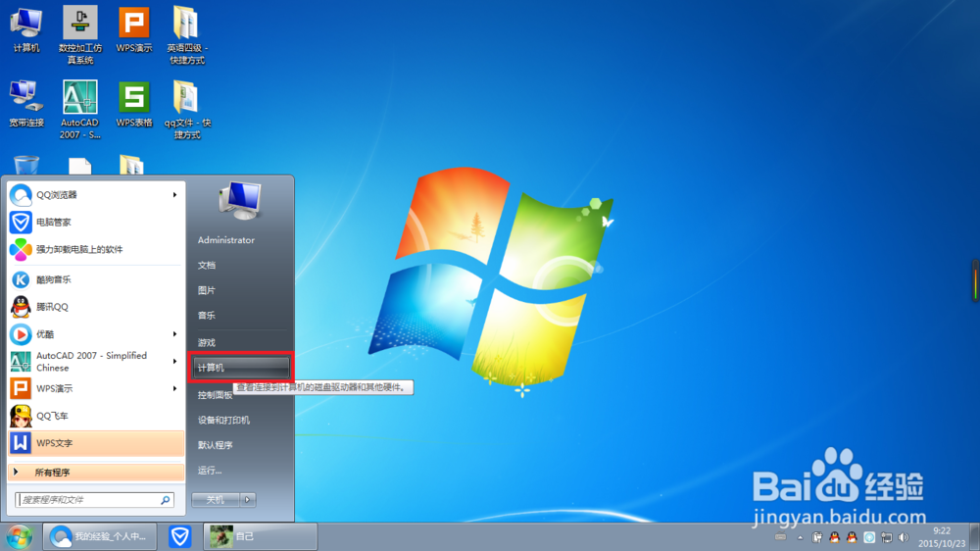Open the Administrator personal folder
Screen dimensions: 980x551
(x=226, y=240)
